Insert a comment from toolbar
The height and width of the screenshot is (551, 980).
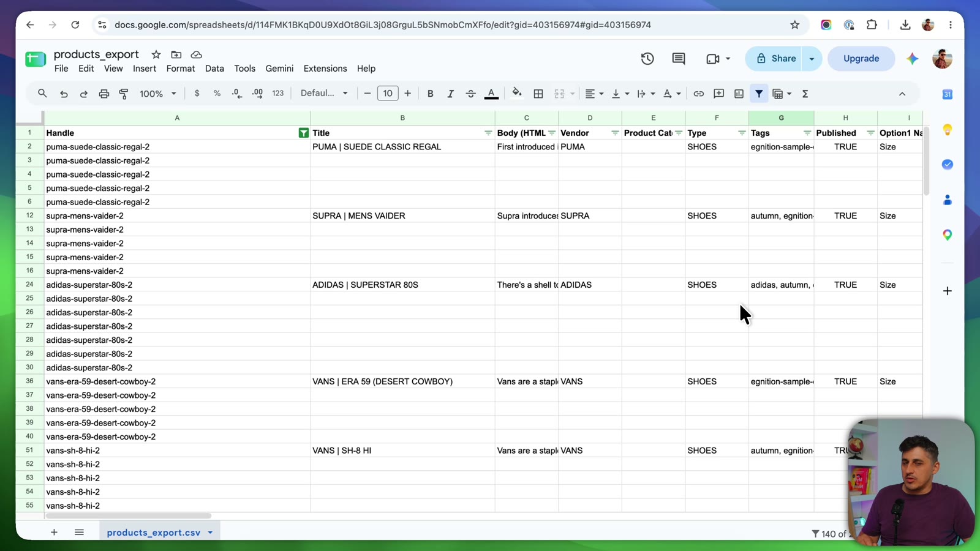tap(719, 94)
